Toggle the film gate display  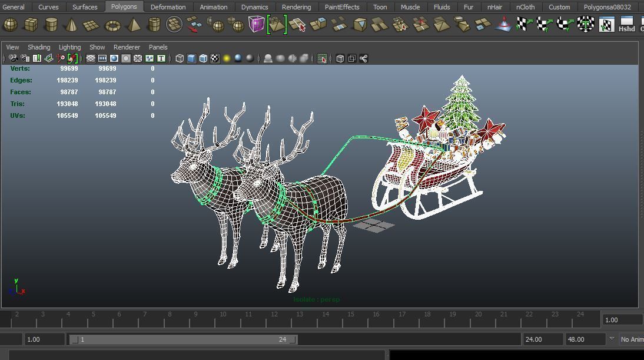click(x=102, y=58)
